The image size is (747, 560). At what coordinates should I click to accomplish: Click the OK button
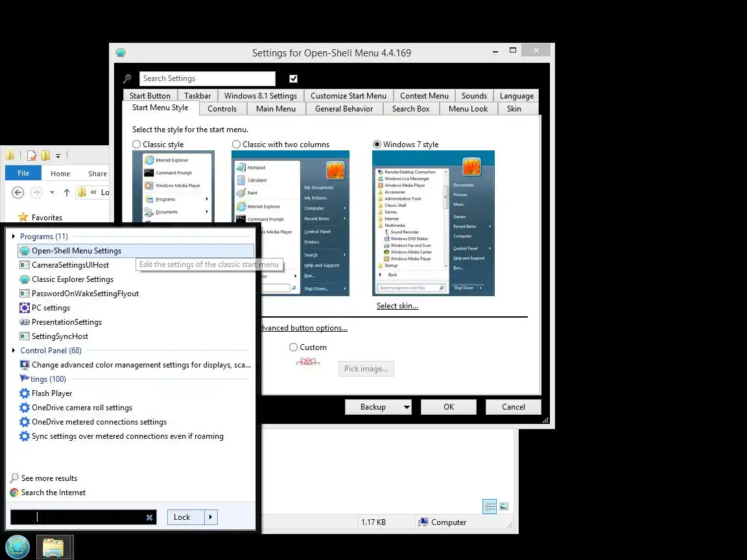tap(449, 407)
